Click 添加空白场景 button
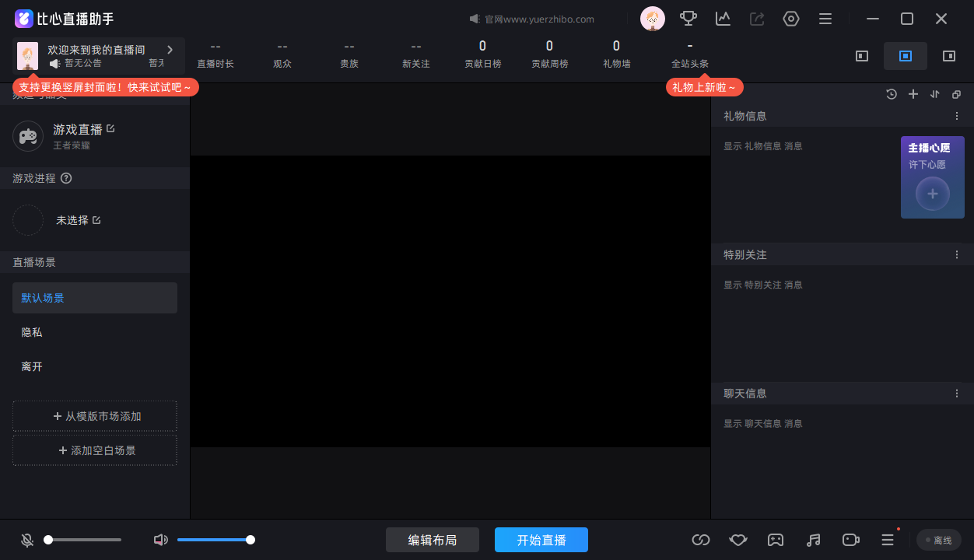 point(95,450)
